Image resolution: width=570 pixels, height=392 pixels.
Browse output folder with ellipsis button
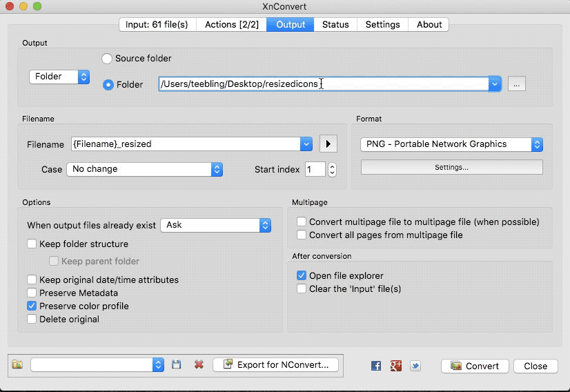pyautogui.click(x=517, y=84)
